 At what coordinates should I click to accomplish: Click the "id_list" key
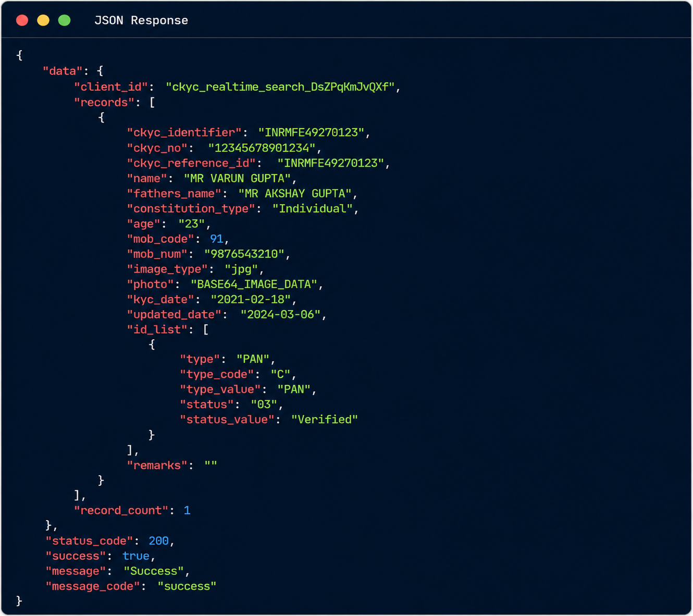point(157,329)
